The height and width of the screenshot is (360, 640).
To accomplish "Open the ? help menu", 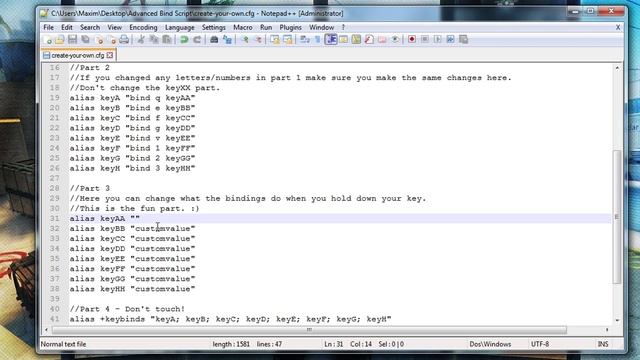I will coord(343,27).
